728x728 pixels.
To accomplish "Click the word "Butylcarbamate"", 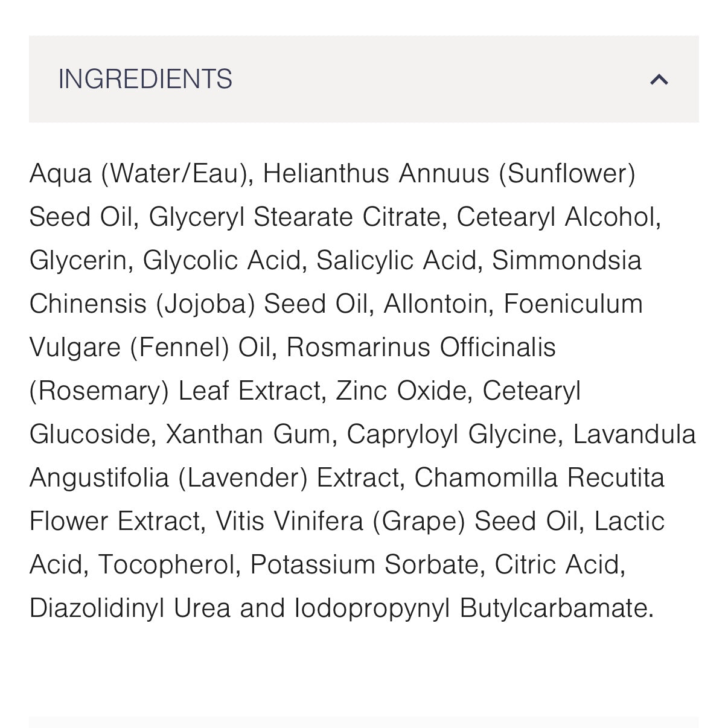I will tap(555, 608).
